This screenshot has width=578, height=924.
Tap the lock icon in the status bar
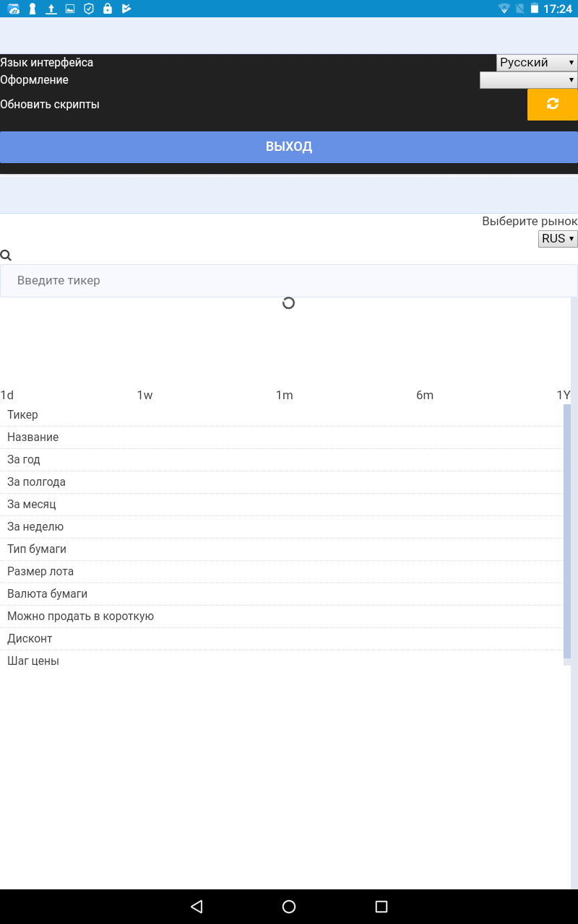(x=108, y=9)
